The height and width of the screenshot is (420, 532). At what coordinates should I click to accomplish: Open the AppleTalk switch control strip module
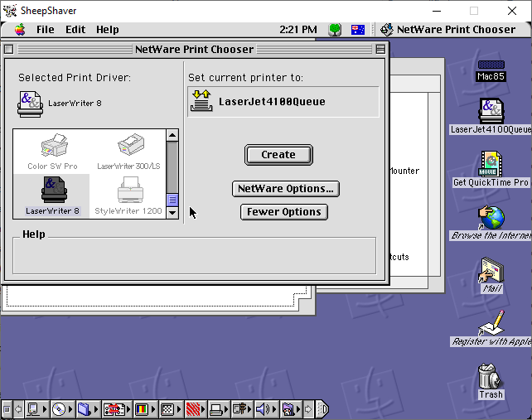tap(36, 409)
